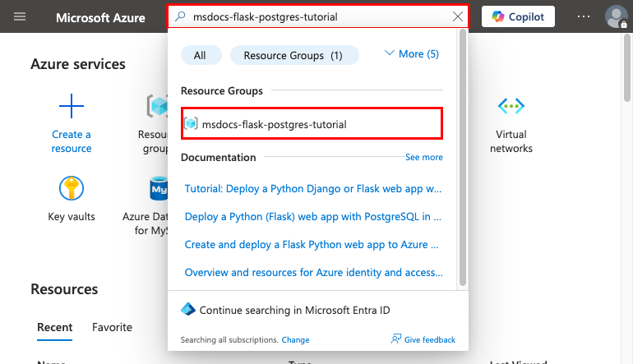Viewport: 633px width, 364px height.
Task: Open Copilot from the header
Action: [518, 16]
